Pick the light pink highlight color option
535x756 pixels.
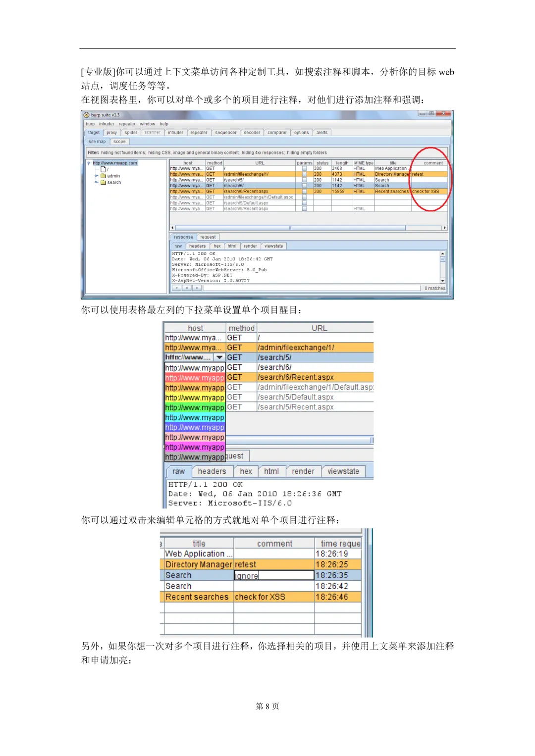point(195,437)
